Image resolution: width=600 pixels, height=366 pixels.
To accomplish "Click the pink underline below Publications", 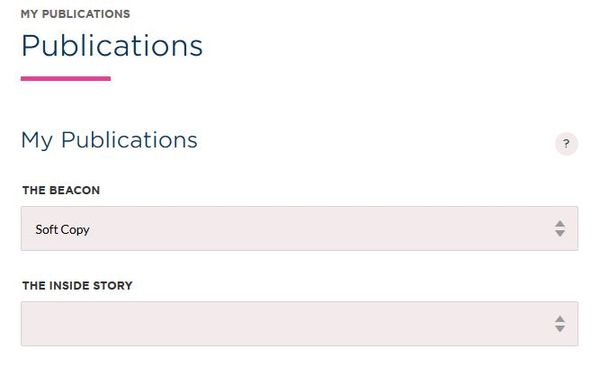I will point(66,78).
